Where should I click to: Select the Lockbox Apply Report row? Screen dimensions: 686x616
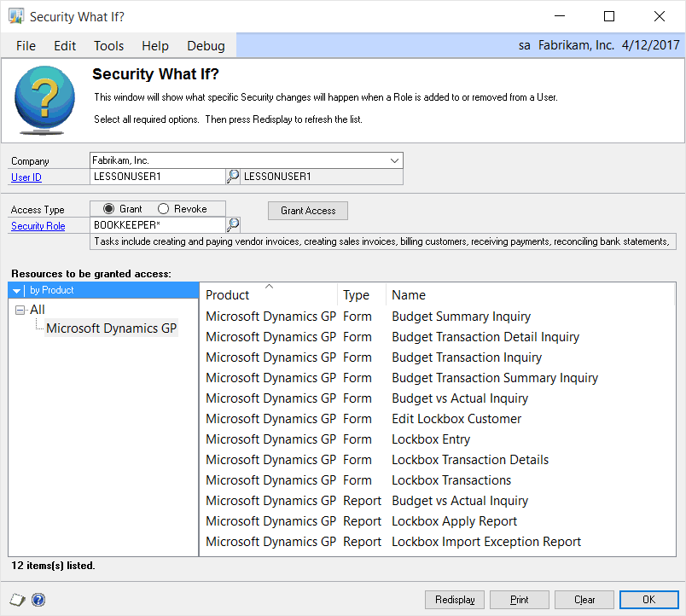[438, 521]
